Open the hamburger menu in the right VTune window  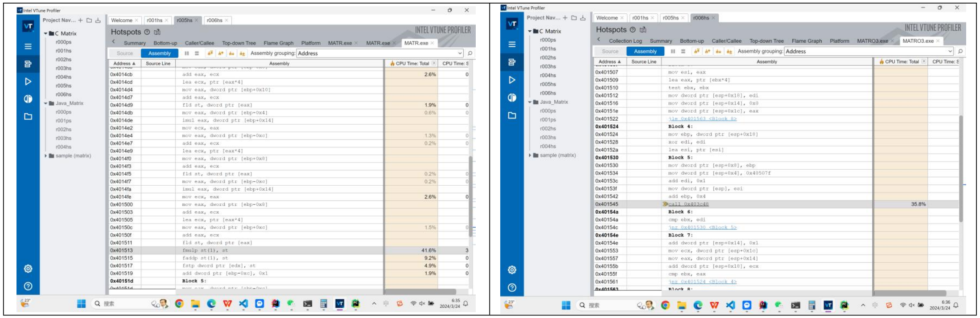click(512, 44)
